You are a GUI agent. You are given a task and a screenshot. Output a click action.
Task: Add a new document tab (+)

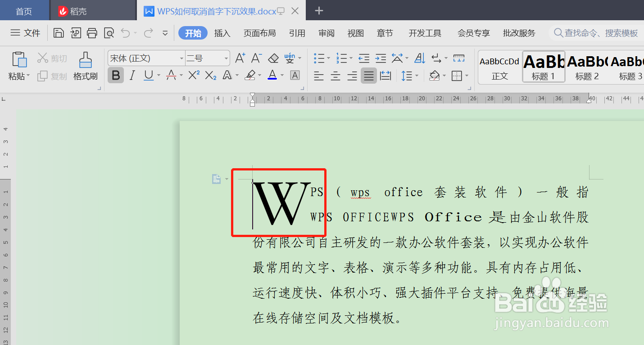point(319,11)
